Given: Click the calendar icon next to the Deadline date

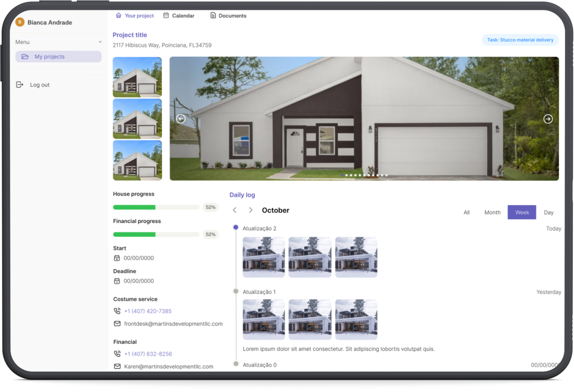Looking at the screenshot, I should pos(117,281).
